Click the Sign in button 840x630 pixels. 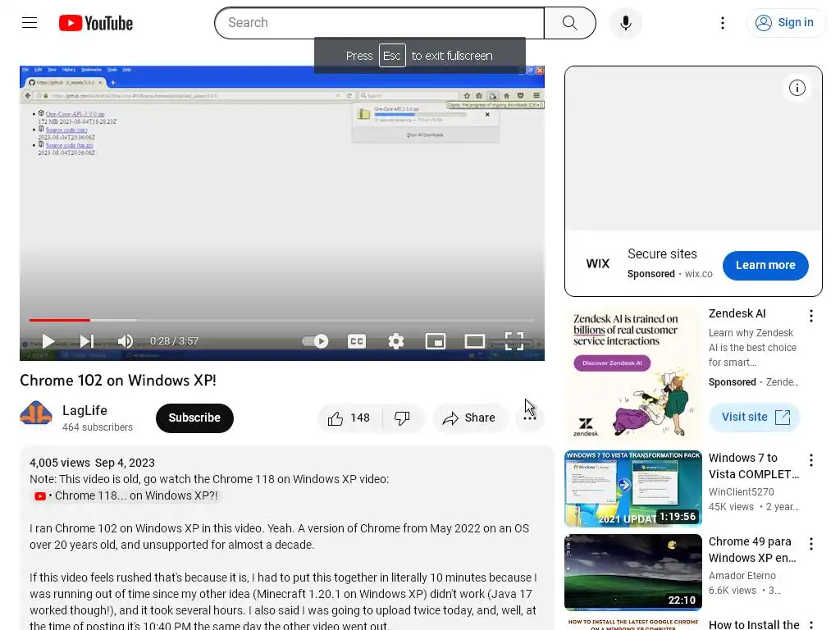tap(785, 22)
